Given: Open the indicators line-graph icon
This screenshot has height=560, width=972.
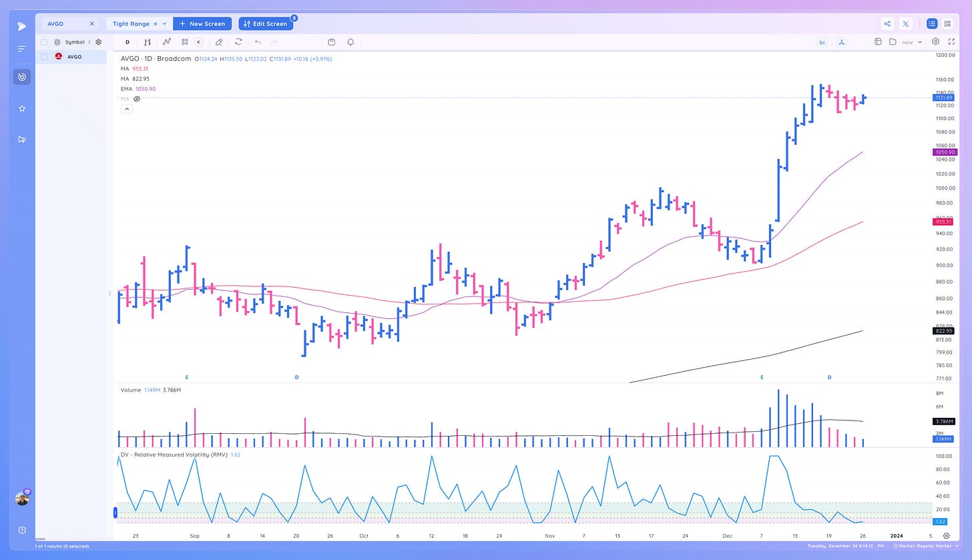Looking at the screenshot, I should click(x=167, y=42).
